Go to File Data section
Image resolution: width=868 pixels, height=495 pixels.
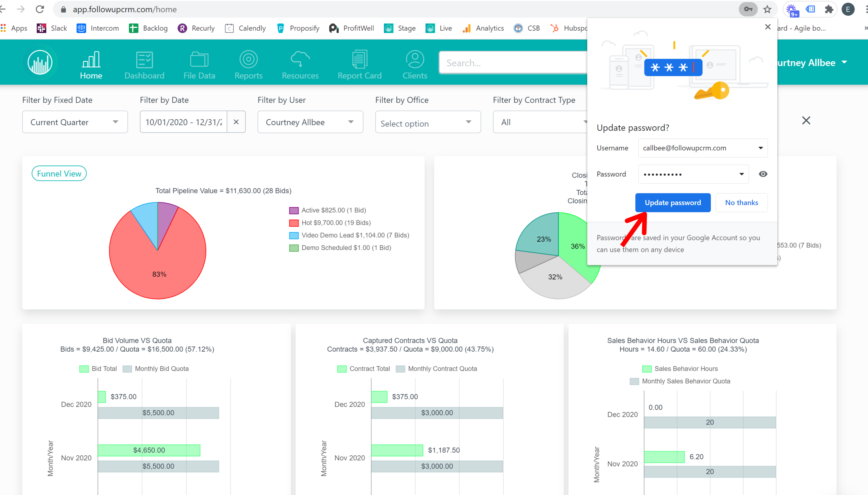pyautogui.click(x=199, y=65)
